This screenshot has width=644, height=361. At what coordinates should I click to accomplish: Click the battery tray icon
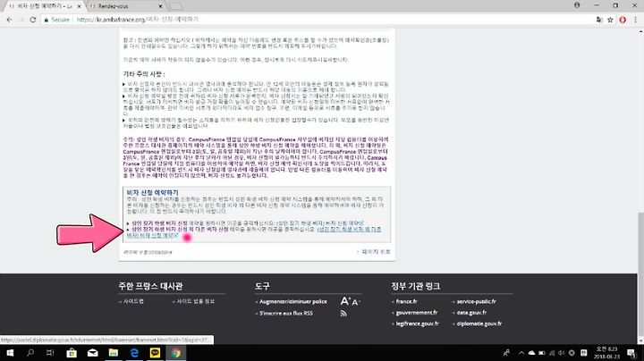[x=542, y=353]
